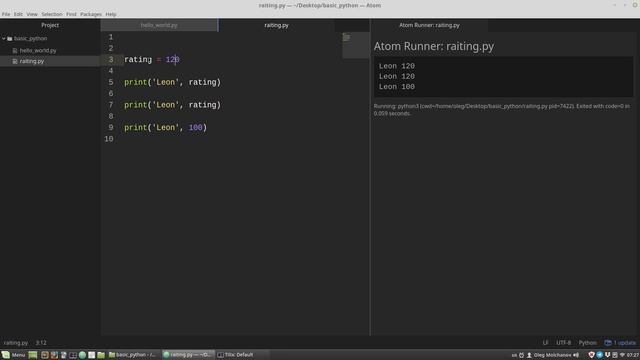The height and width of the screenshot is (360, 640).
Task: Open the Telegram tray icon
Action: pos(600,355)
